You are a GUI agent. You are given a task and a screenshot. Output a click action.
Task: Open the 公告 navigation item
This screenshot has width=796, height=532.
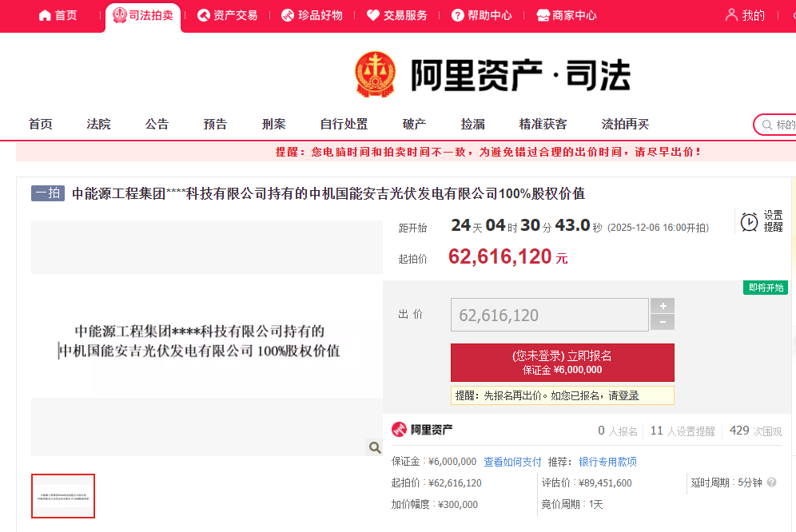pos(157,125)
